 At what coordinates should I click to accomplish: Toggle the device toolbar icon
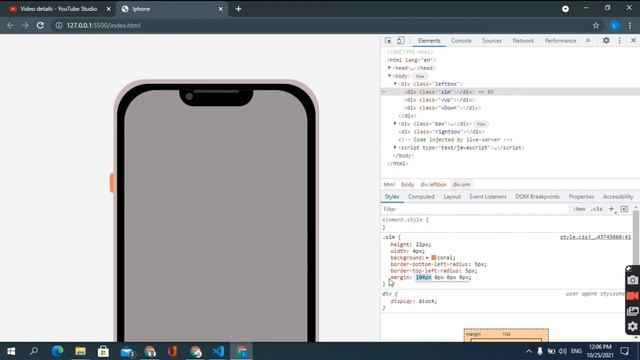(400, 40)
